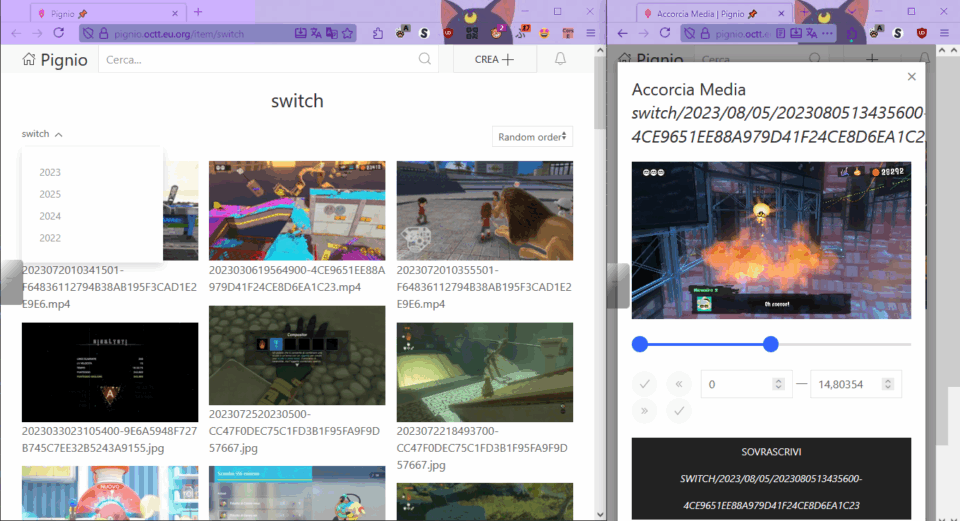Click the CREA button
Screen dimensions: 960x521
point(494,59)
